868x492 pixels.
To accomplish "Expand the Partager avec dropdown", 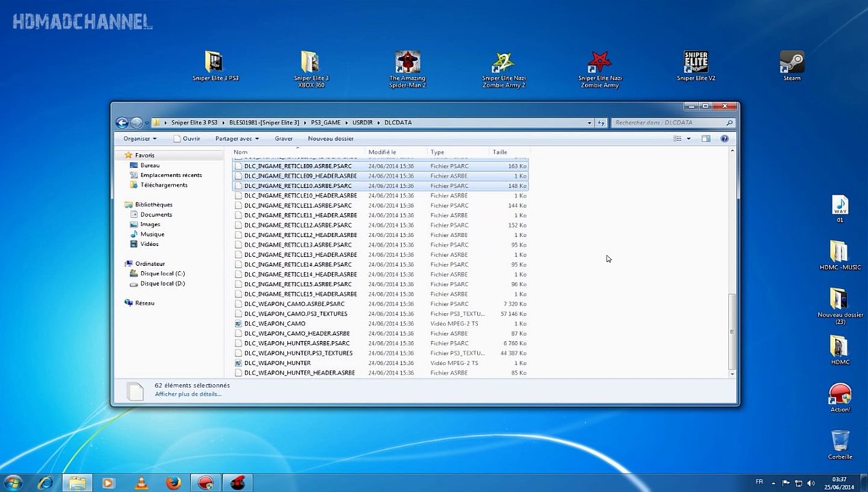I will pyautogui.click(x=236, y=139).
